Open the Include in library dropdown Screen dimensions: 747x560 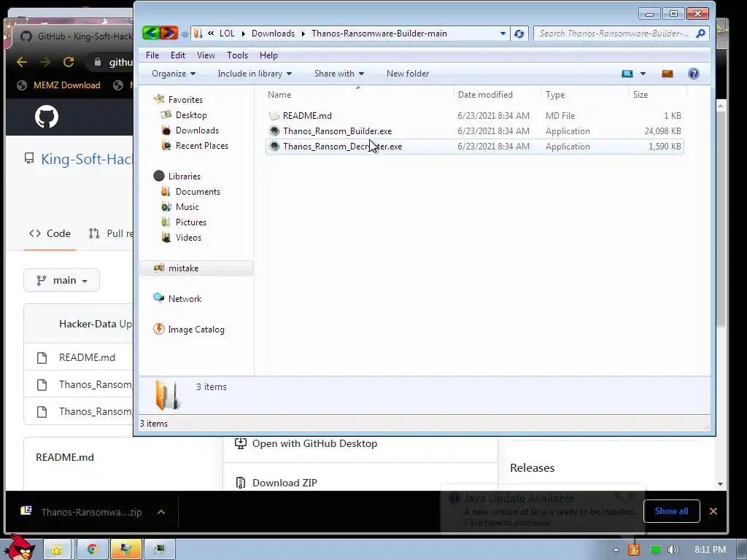coord(255,74)
